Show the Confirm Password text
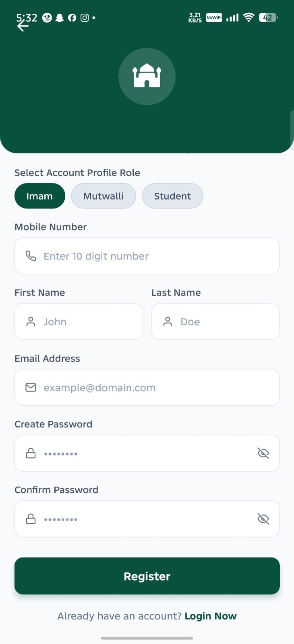Image resolution: width=294 pixels, height=644 pixels. (x=263, y=519)
